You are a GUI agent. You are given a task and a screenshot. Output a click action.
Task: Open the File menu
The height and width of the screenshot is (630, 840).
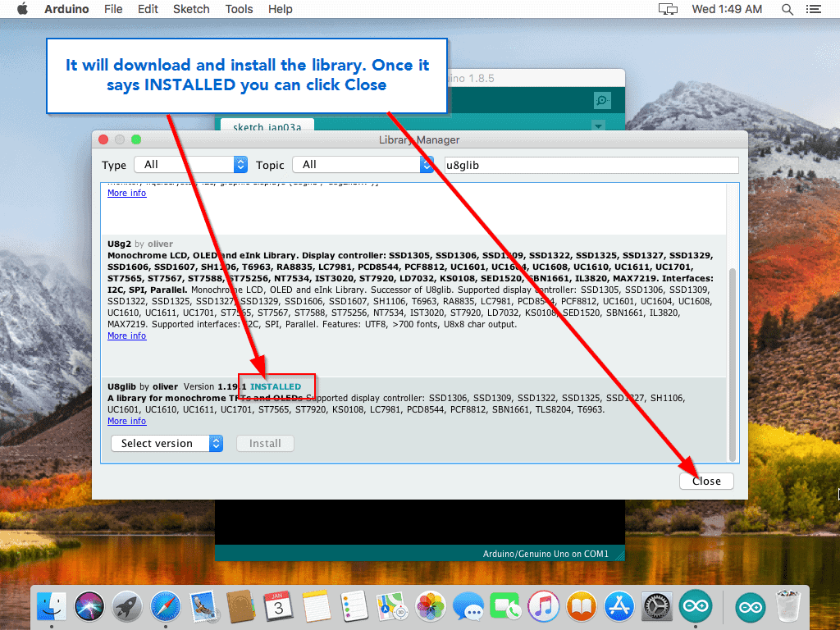[113, 9]
